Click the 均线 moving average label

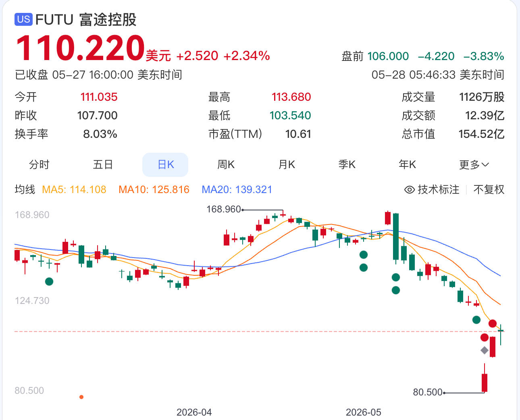pyautogui.click(x=25, y=189)
